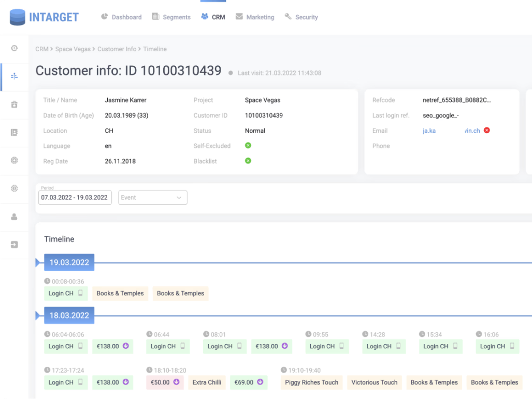Click the Period date range field

point(75,197)
